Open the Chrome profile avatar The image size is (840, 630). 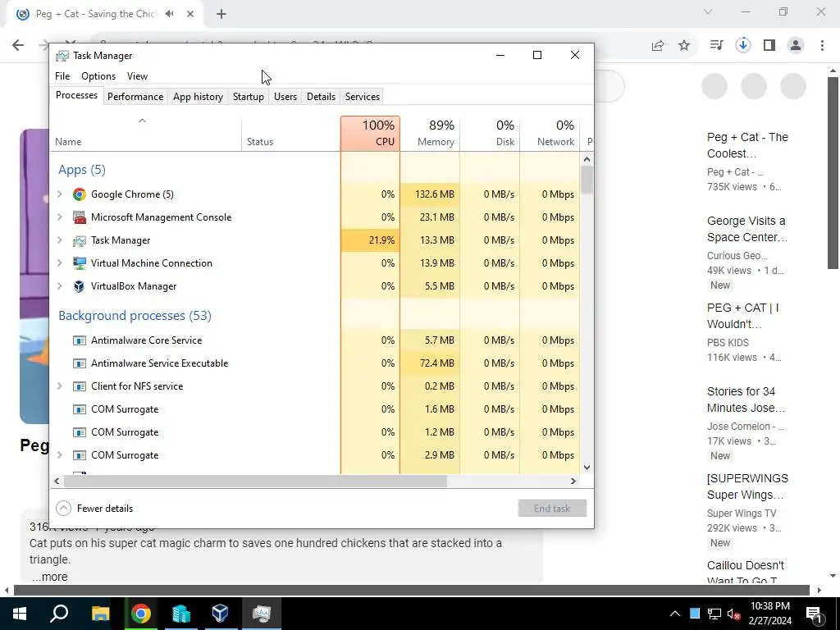(x=796, y=46)
